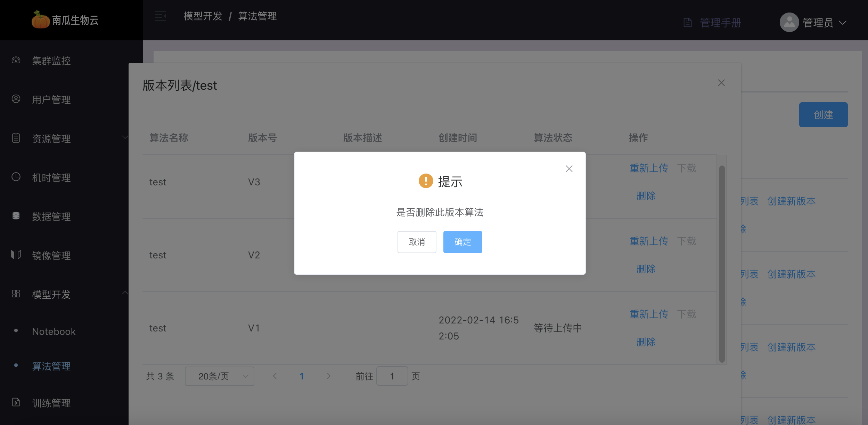This screenshot has height=425, width=868.
Task: Click the version table vertical scrollbar
Action: pyautogui.click(x=722, y=264)
